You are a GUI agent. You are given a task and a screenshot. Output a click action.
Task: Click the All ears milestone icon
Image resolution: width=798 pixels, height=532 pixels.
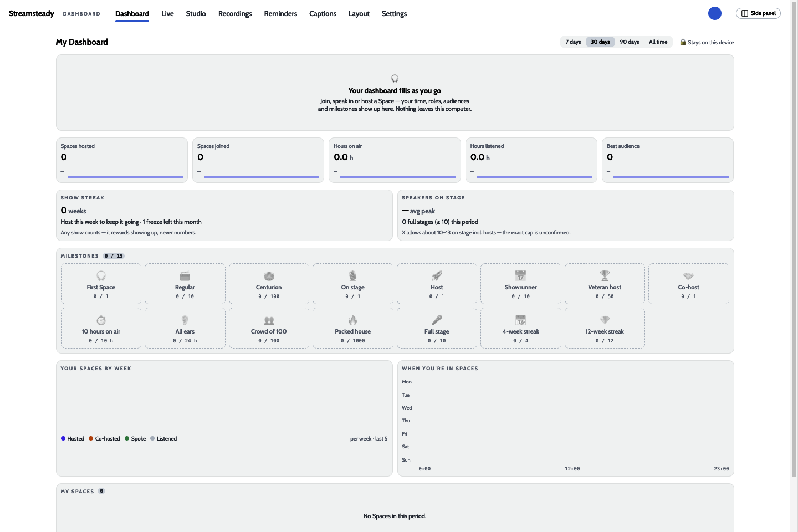pyautogui.click(x=185, y=320)
